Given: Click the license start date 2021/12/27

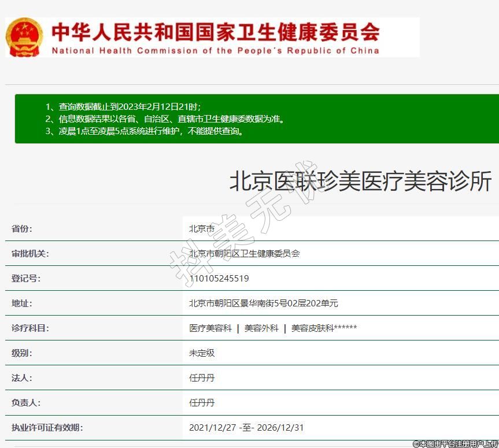Looking at the screenshot, I should (x=212, y=428).
